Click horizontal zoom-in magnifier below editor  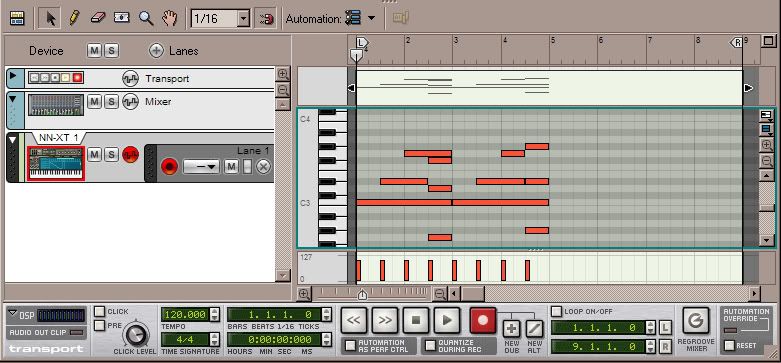(x=304, y=294)
